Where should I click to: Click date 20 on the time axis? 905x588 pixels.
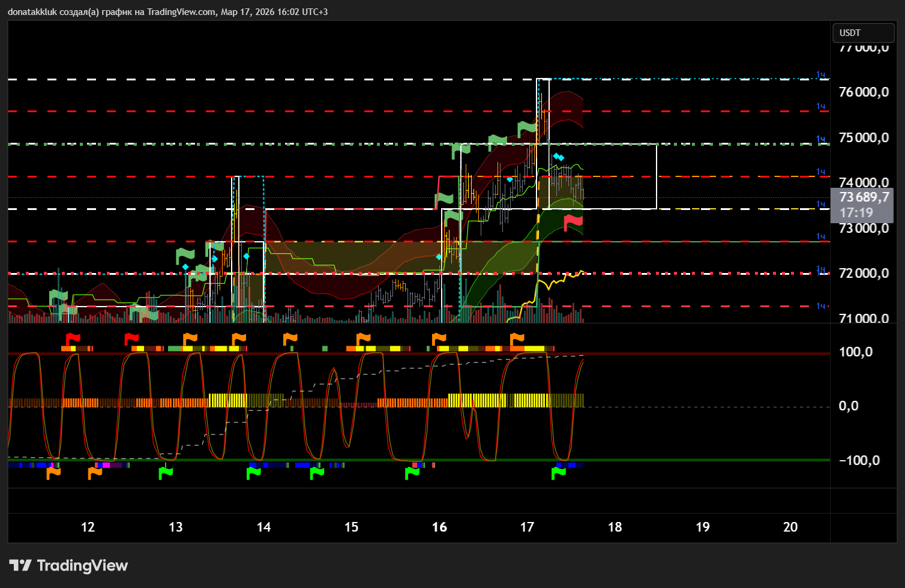tap(790, 527)
